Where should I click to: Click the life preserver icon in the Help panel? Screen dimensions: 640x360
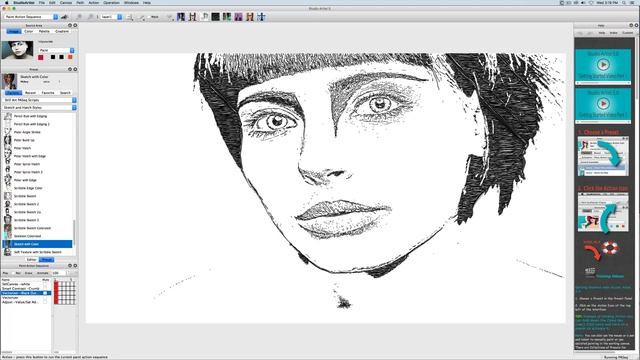pyautogui.click(x=610, y=248)
